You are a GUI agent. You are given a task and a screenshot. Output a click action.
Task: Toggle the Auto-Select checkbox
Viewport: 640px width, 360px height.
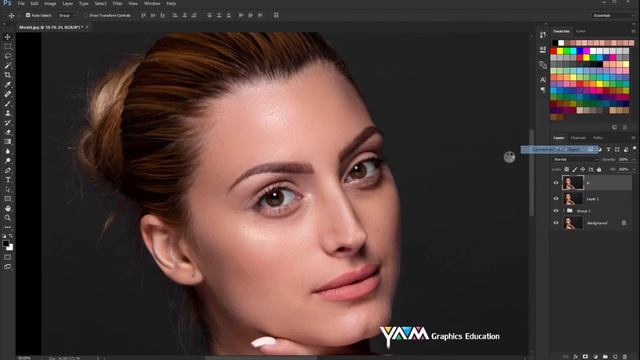coord(28,15)
